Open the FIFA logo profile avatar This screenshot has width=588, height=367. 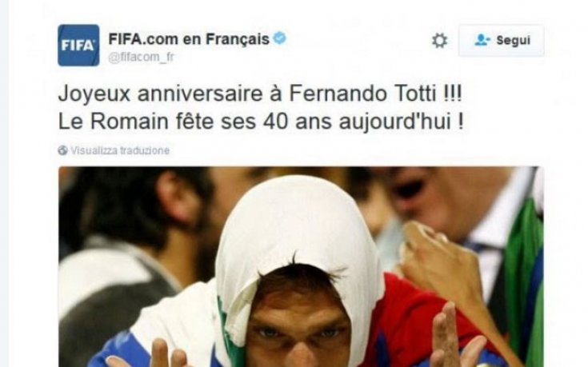click(x=78, y=45)
